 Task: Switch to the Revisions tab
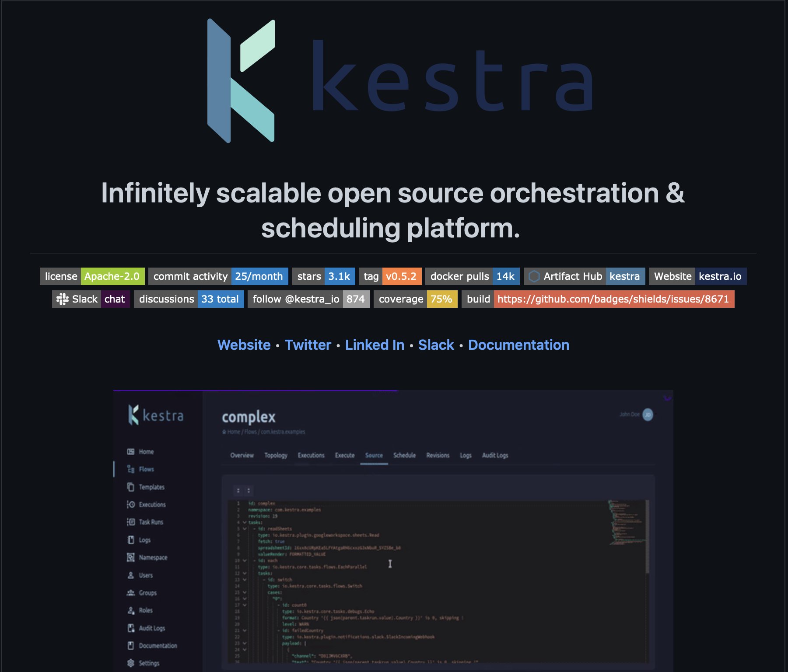(438, 455)
